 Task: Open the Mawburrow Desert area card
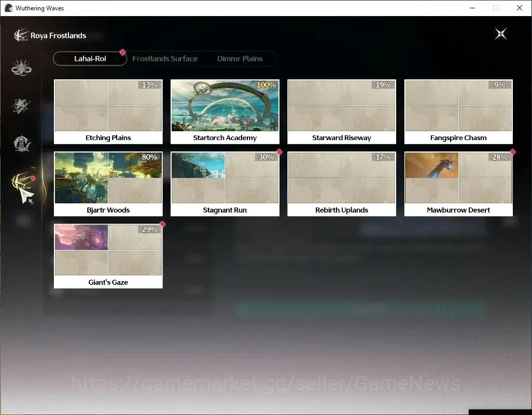[x=458, y=184]
